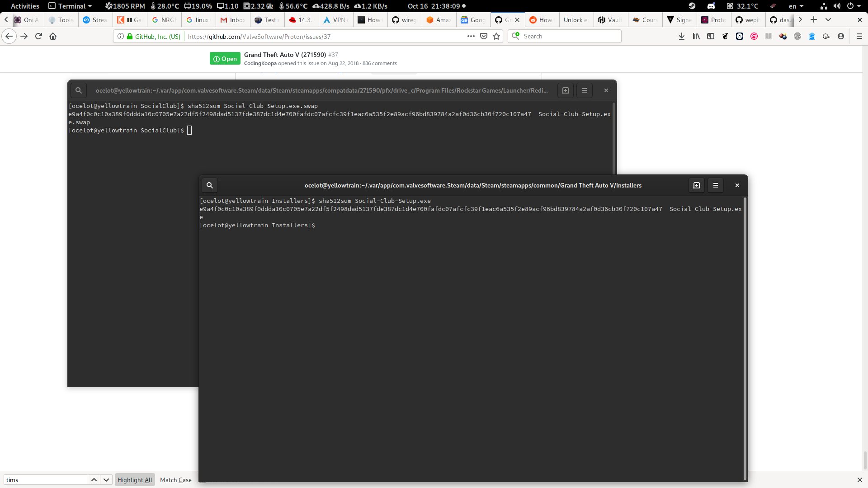Open the Firefox library icon
868x488 pixels.
coord(696,36)
